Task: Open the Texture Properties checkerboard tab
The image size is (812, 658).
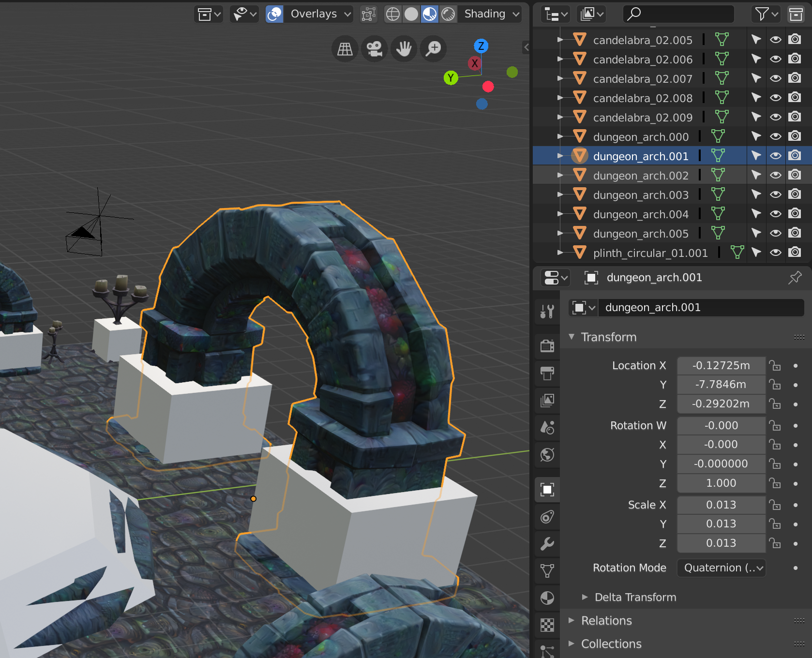Action: (x=547, y=625)
